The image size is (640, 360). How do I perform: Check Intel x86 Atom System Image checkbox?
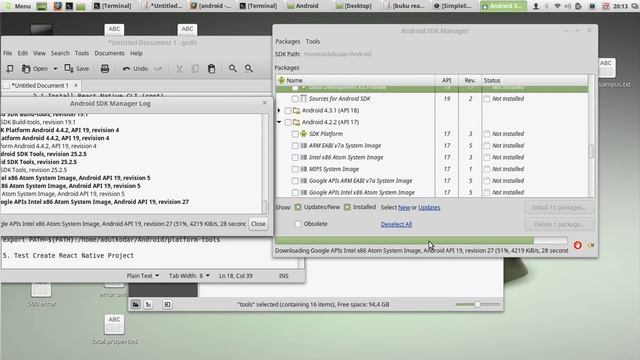point(295,157)
